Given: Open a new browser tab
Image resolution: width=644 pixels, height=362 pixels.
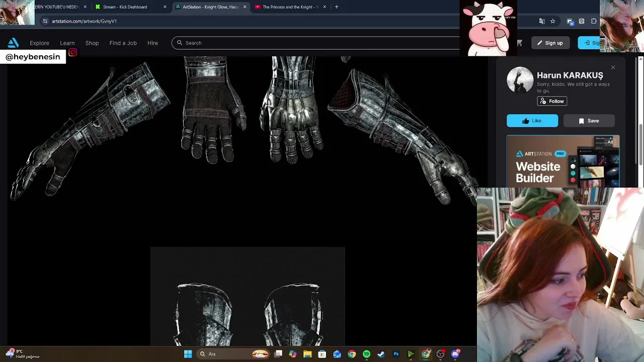Looking at the screenshot, I should 337,7.
